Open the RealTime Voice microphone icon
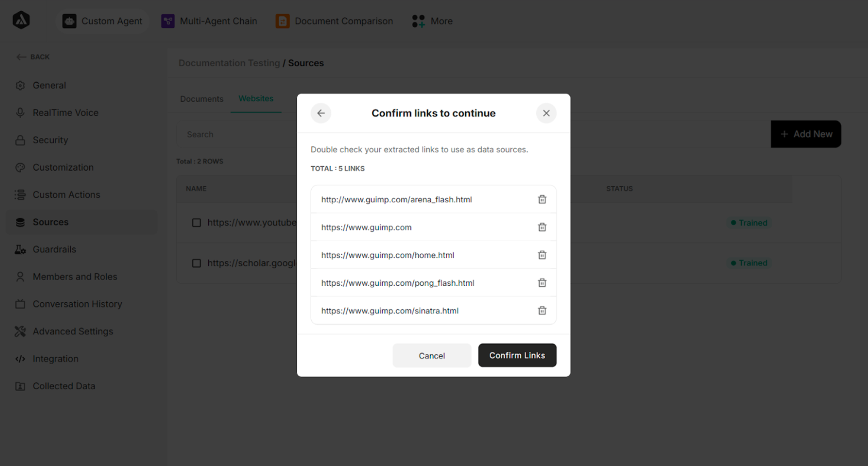This screenshot has height=466, width=868. pos(20,112)
